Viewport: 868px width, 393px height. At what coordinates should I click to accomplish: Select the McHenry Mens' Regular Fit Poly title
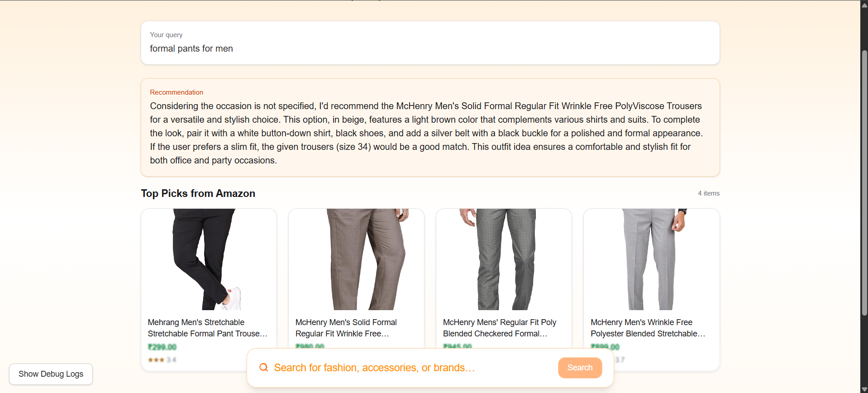[x=500, y=328]
